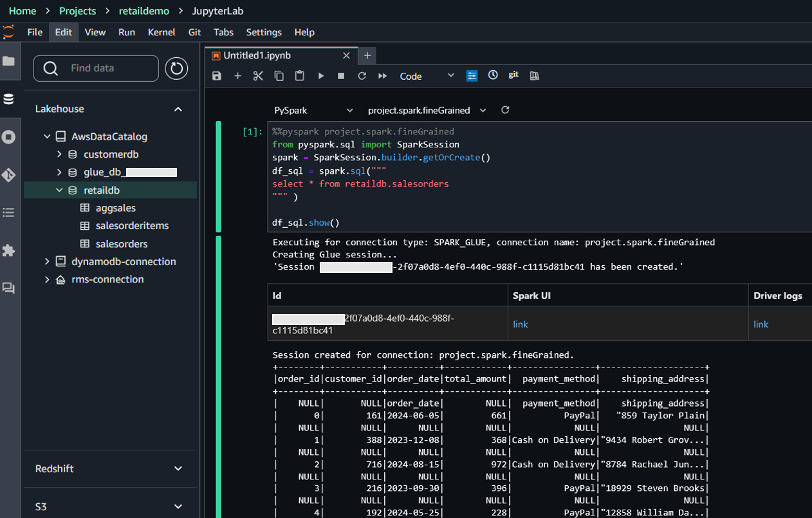Open the Driver logs link

[761, 324]
